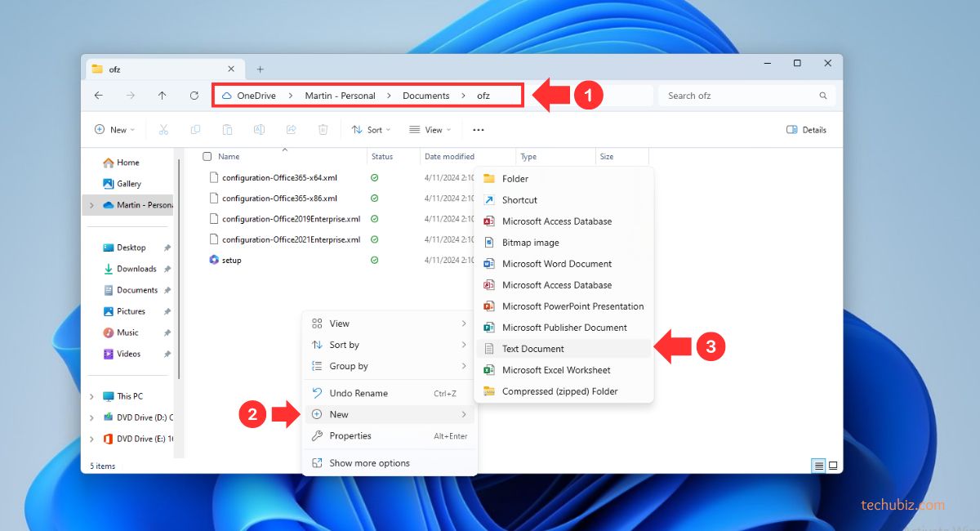This screenshot has width=980, height=531.
Task: Open the View dropdown in the toolbar
Action: [x=430, y=129]
